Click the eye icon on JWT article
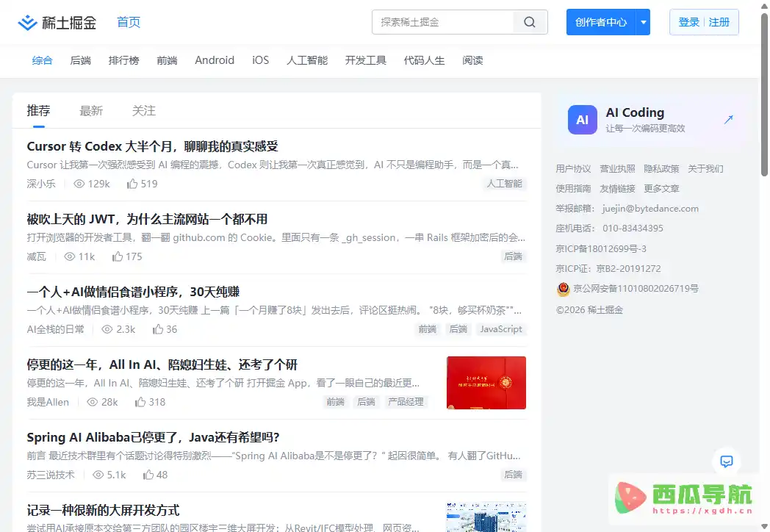 click(70, 256)
